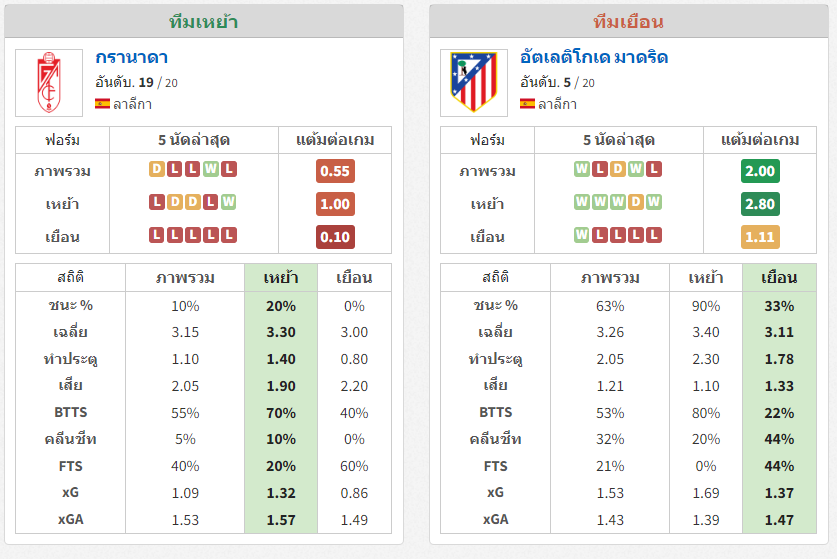Viewport: 837px width, 559px height.
Task: Click Spain flag icon under Atletico Madrid
Action: (x=527, y=104)
